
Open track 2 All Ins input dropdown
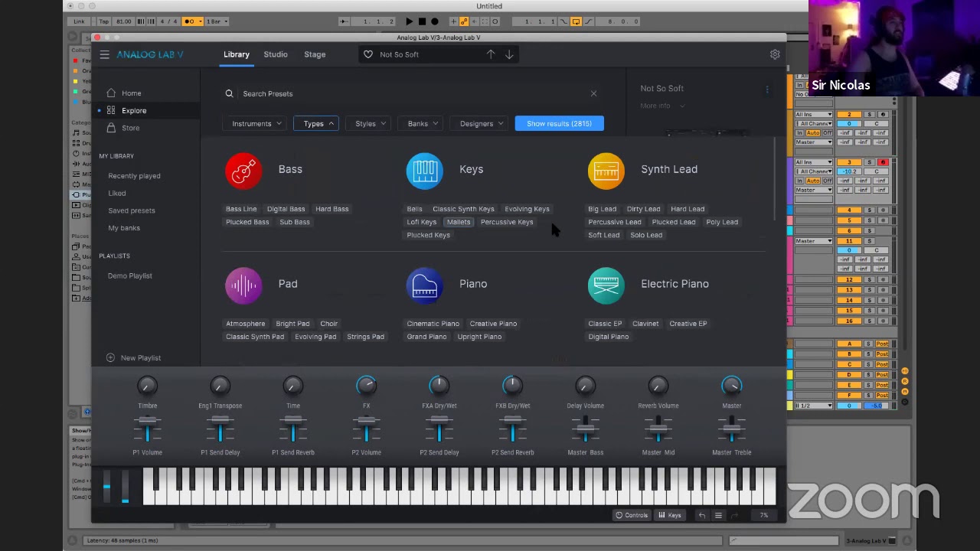click(814, 115)
